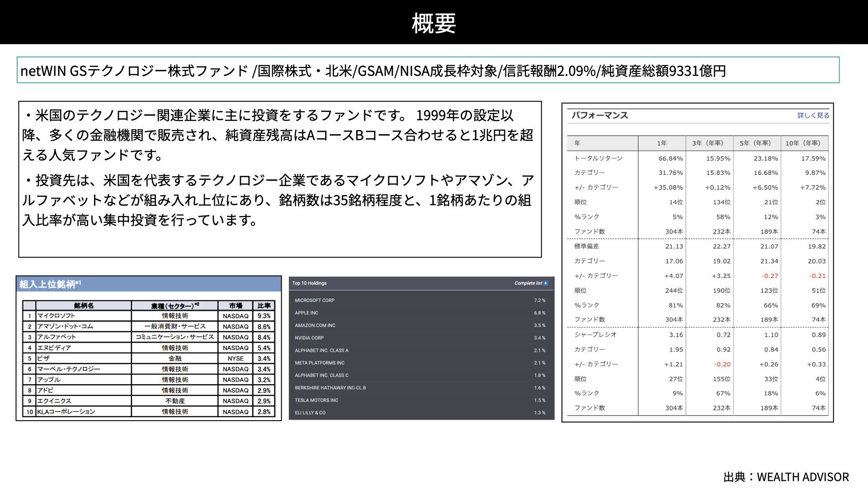
Task: Click the 17.59% ten-year return value
Action: (x=813, y=159)
